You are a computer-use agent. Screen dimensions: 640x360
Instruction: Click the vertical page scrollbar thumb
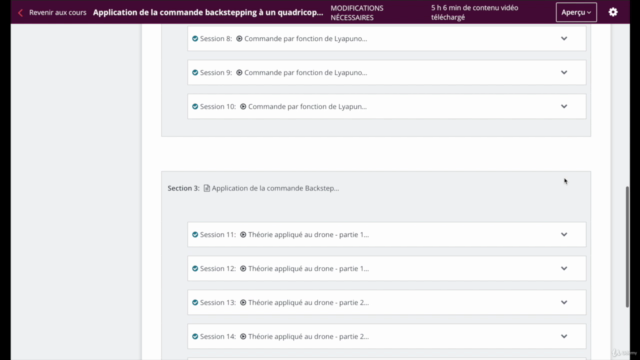[627, 247]
